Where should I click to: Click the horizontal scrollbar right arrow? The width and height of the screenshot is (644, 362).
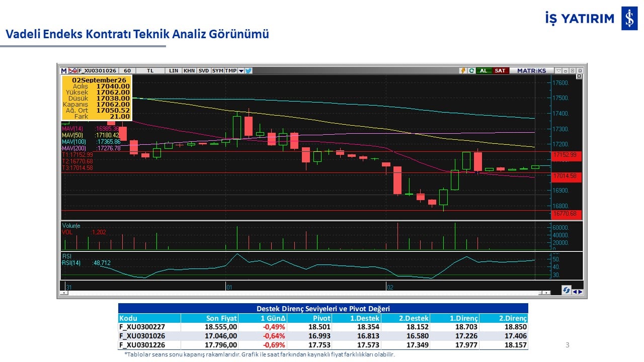[546, 293]
